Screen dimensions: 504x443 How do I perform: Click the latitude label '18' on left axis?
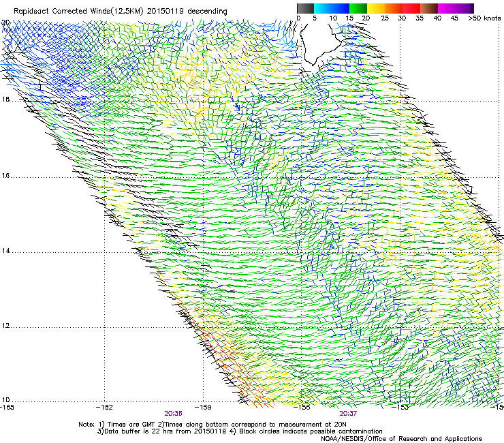5,99
